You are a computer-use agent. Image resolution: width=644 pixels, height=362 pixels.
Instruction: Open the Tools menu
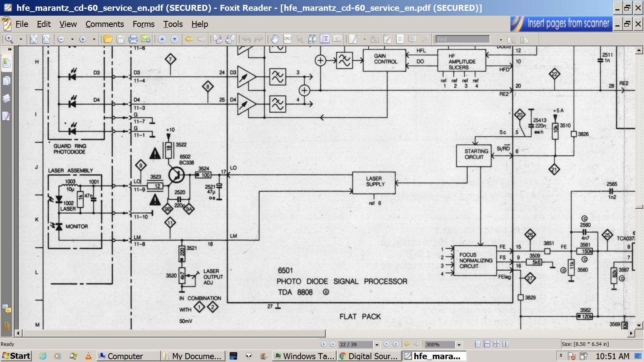pos(173,24)
